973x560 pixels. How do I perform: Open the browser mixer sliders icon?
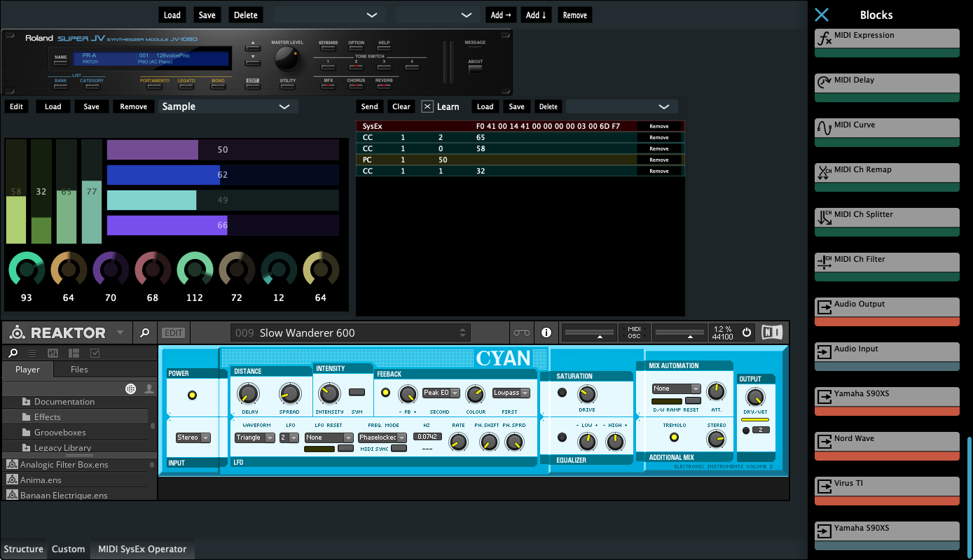pyautogui.click(x=53, y=353)
